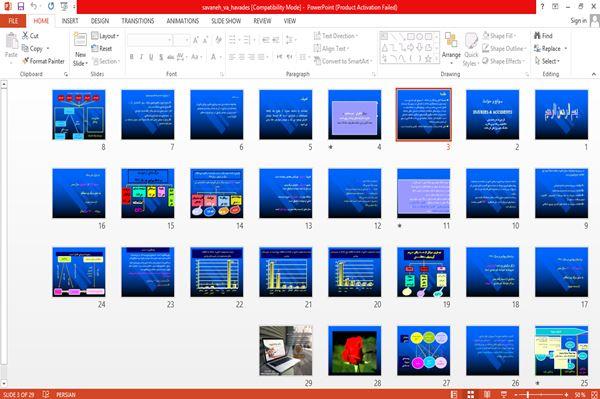The image size is (600, 399).
Task: Click Decrease Font Size icon
Action: [x=205, y=40]
